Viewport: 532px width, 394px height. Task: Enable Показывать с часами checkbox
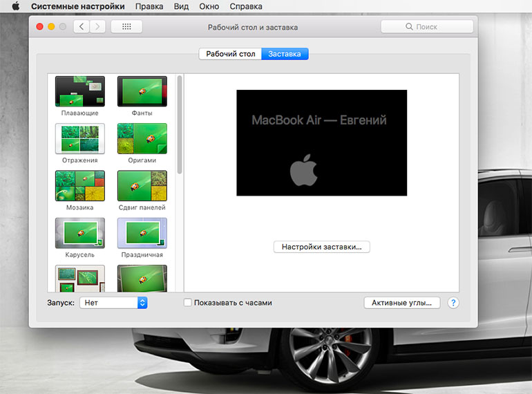point(188,302)
